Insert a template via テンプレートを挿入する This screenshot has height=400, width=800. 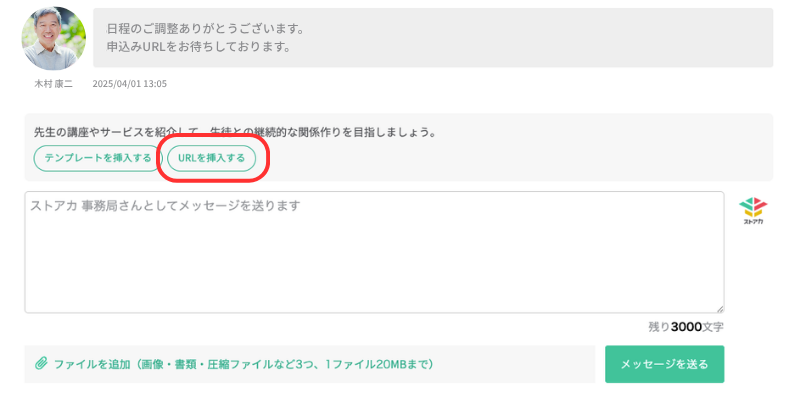98,158
